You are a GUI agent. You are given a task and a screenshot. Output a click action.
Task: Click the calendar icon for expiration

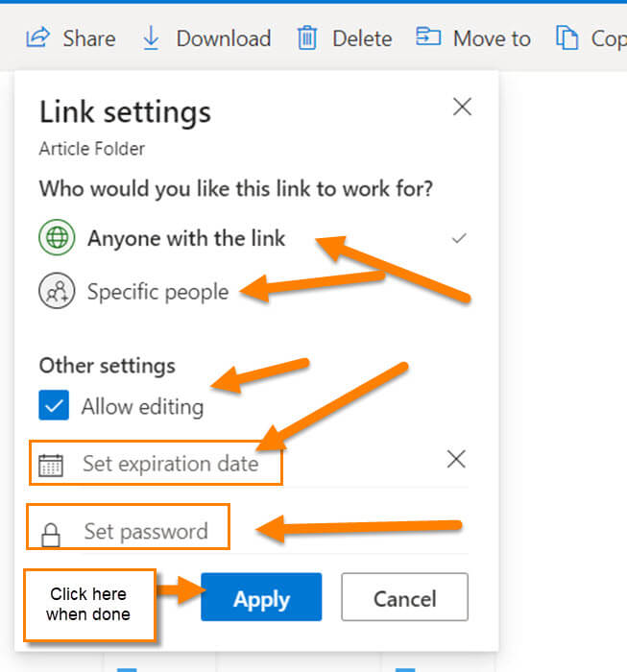[x=51, y=465]
